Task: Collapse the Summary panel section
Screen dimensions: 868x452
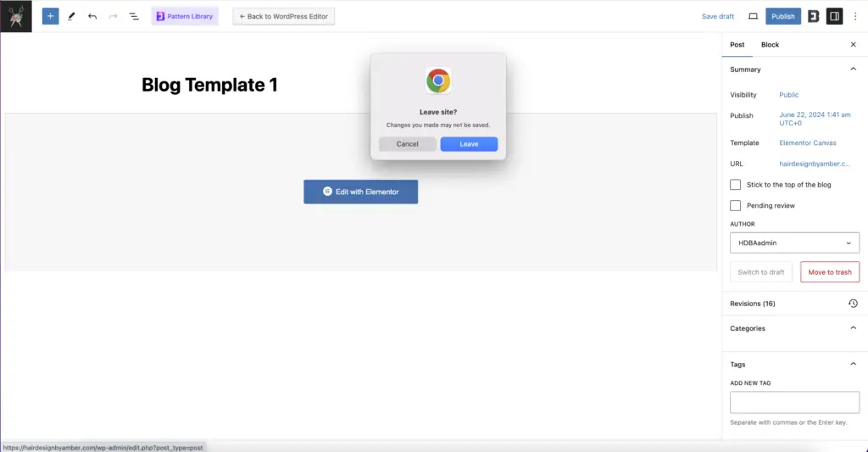Action: click(853, 70)
